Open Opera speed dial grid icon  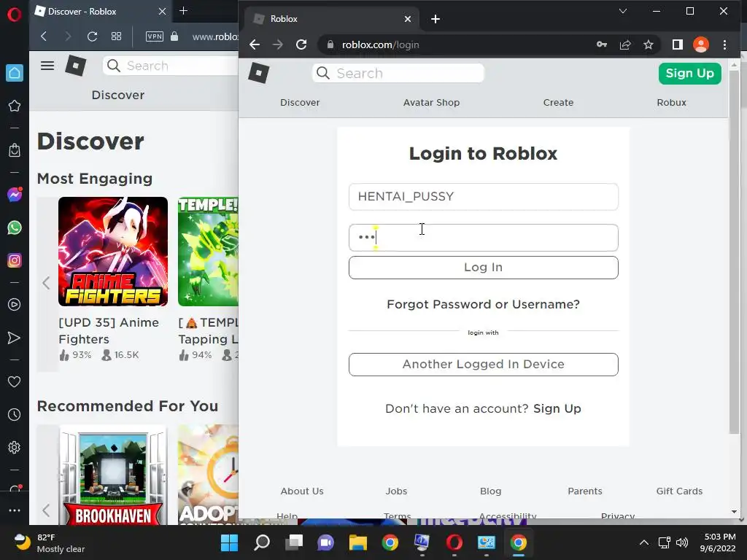(x=116, y=36)
